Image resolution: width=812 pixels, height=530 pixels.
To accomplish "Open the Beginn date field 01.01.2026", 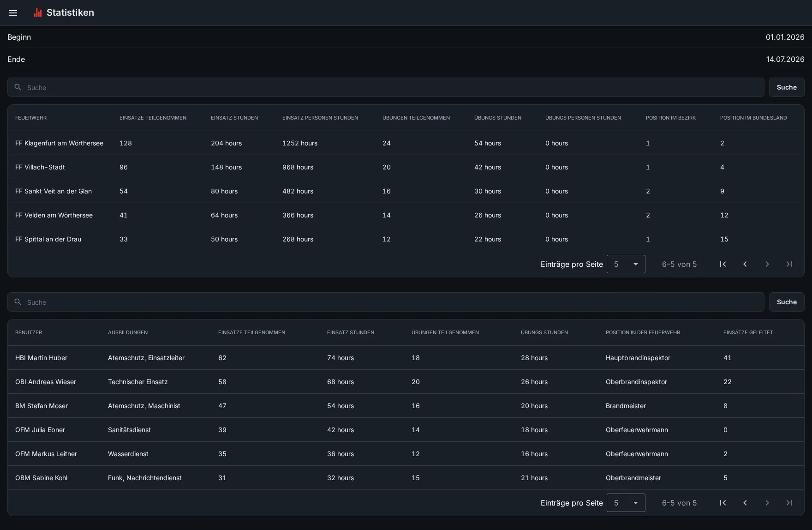I will click(x=406, y=37).
